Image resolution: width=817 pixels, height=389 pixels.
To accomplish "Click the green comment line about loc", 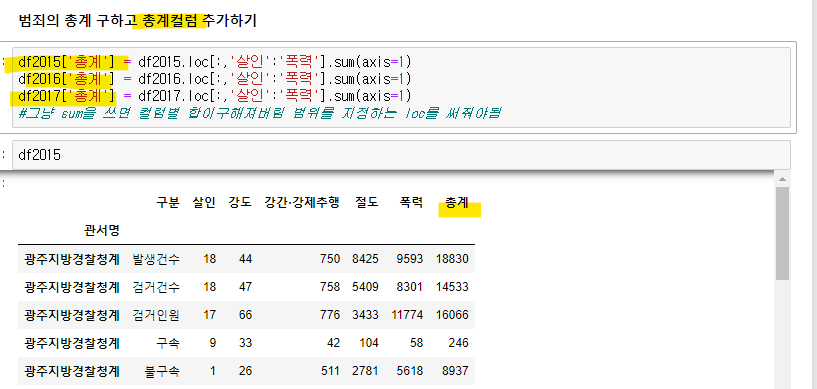I will click(259, 112).
